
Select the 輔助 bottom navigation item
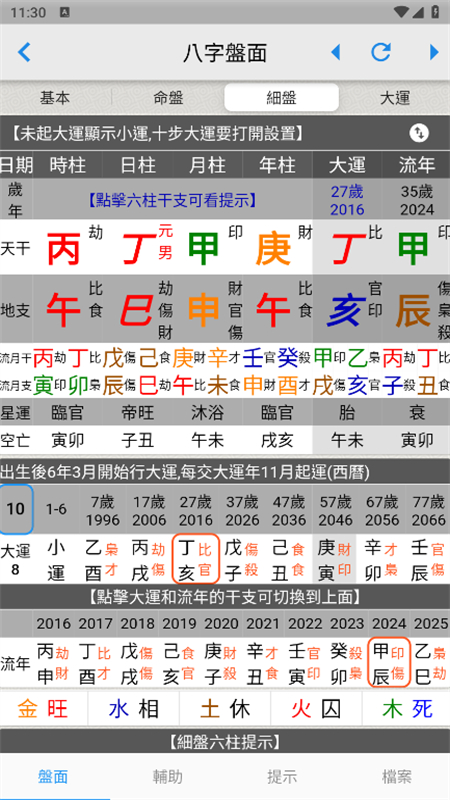coord(168,777)
